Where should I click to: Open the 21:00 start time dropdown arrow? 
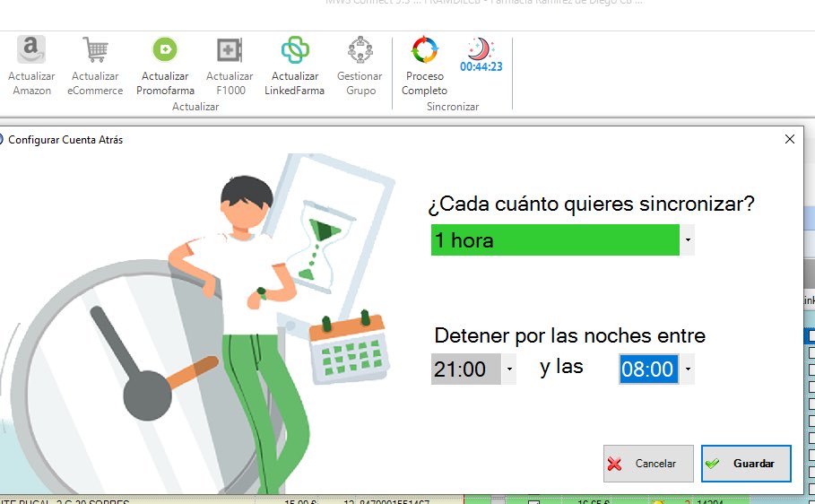pos(509,369)
